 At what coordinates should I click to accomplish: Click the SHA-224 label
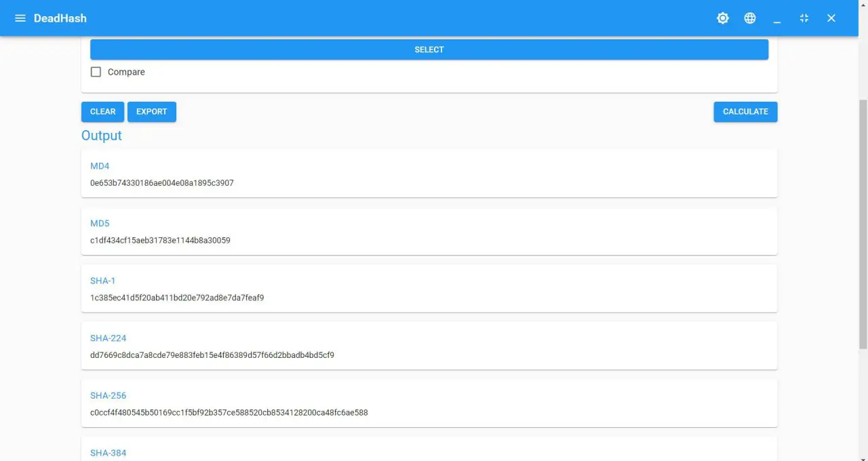[x=108, y=338]
